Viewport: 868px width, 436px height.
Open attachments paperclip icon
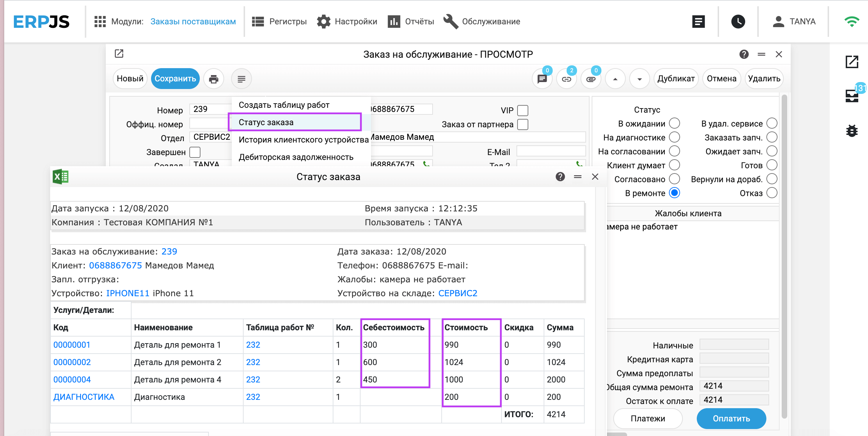591,79
